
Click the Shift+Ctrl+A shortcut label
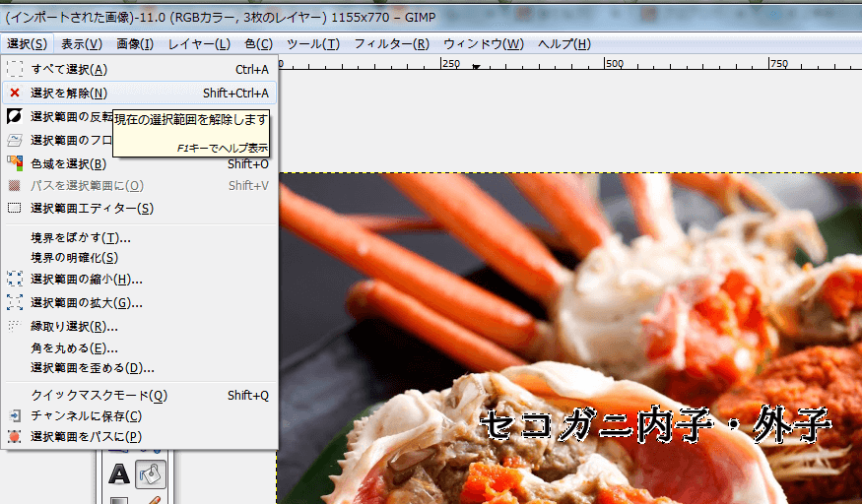pyautogui.click(x=235, y=93)
